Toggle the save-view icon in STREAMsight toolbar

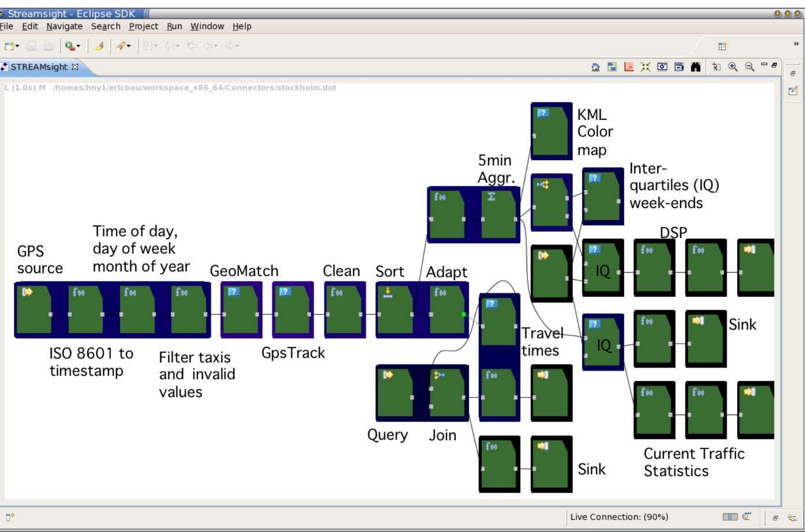click(612, 68)
